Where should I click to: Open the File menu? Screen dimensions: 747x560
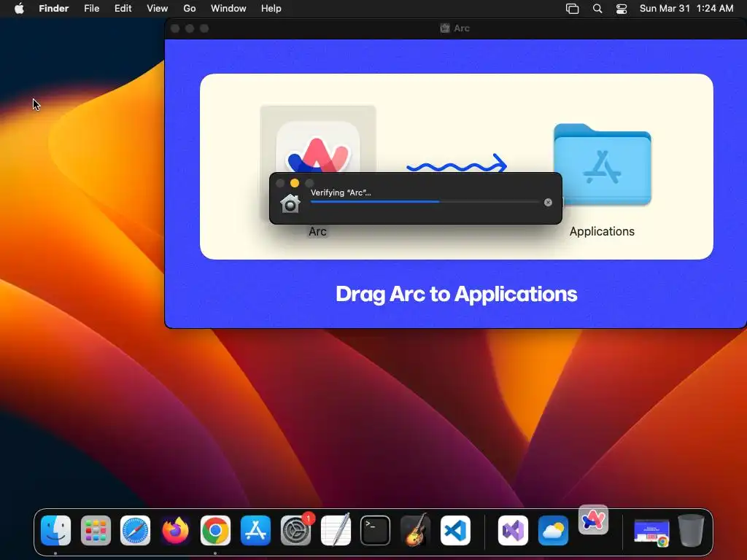point(91,9)
